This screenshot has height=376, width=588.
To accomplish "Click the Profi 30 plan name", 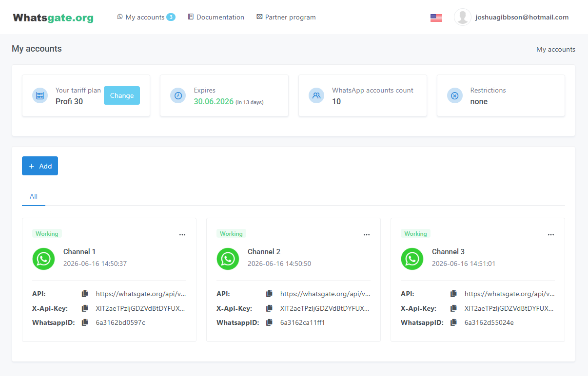I will 69,101.
